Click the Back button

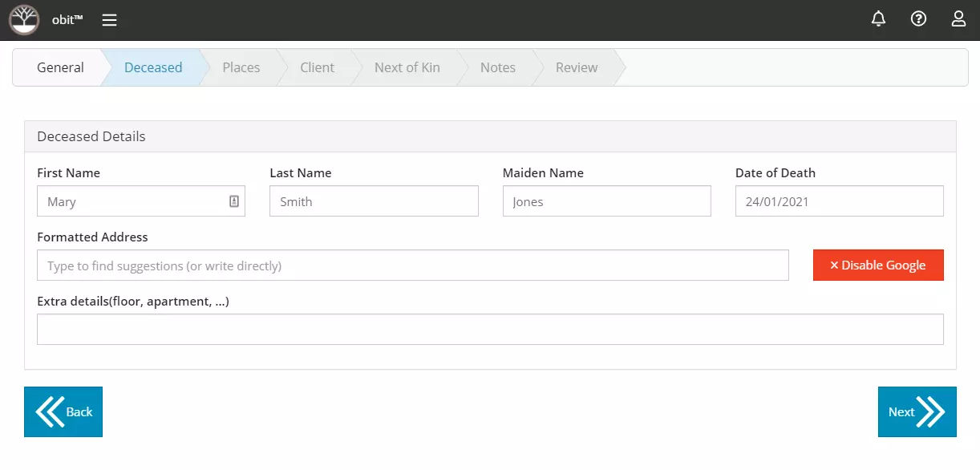[x=63, y=411]
